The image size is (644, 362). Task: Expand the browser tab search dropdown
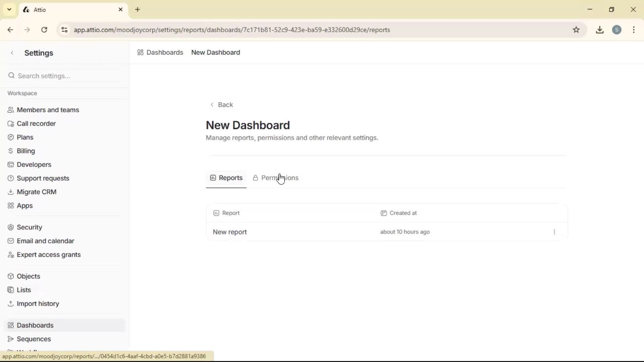[x=9, y=9]
